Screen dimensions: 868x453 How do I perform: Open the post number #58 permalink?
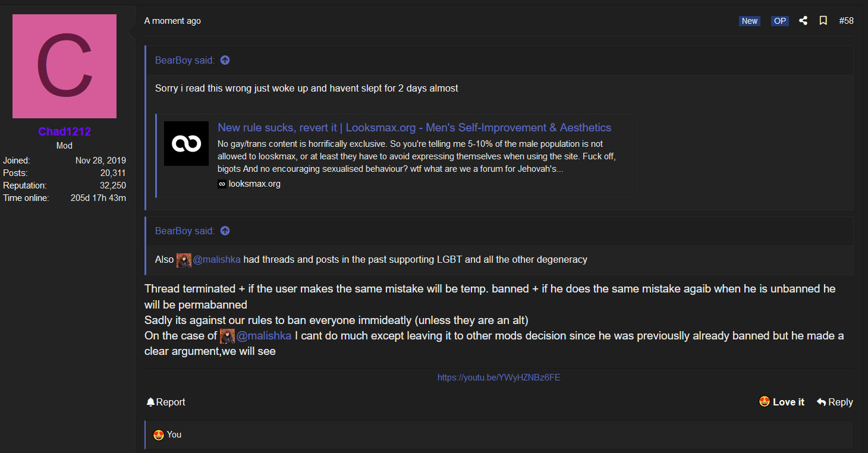(x=846, y=21)
